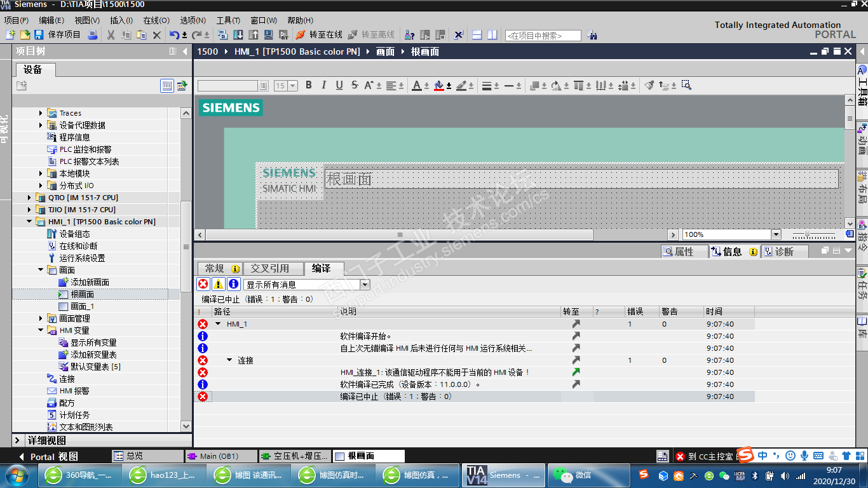Toggle Underline text formatting

click(x=339, y=85)
